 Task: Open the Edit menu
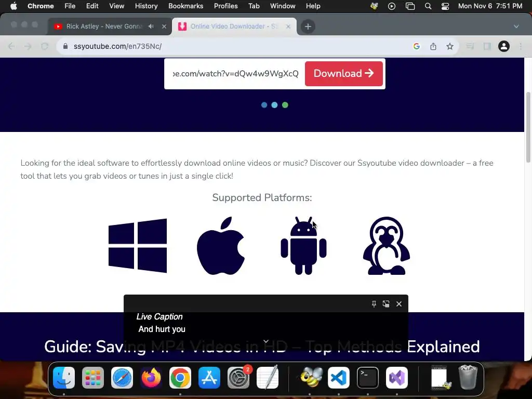pyautogui.click(x=92, y=6)
